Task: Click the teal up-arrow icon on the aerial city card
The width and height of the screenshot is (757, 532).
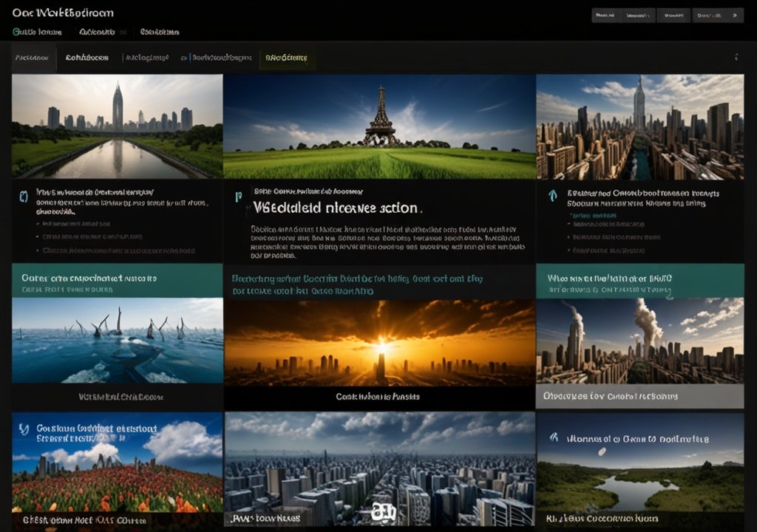Action: point(553,195)
